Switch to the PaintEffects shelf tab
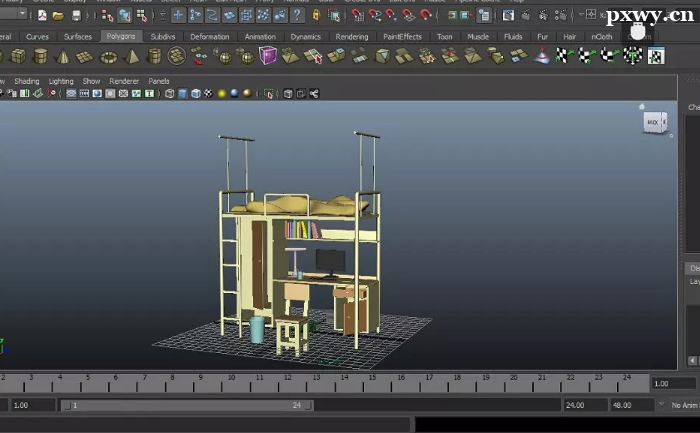Screen dimensions: 700x433 (x=402, y=37)
